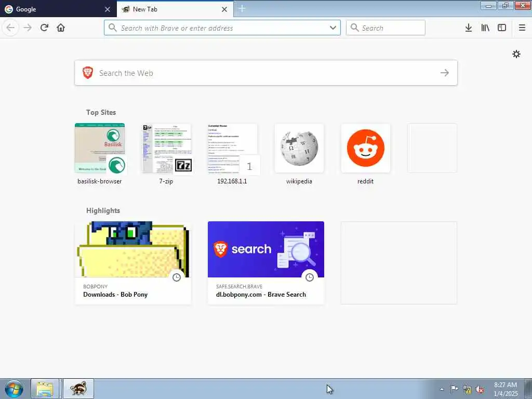The width and height of the screenshot is (532, 399).
Task: Open the Action Center flag icon
Action: (454, 389)
